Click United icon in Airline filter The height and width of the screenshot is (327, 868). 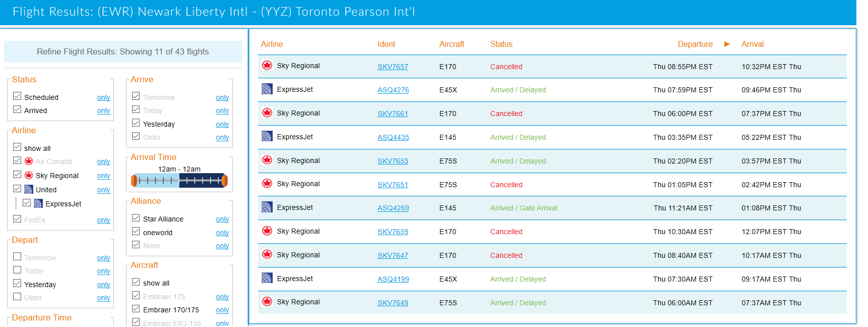pos(29,189)
